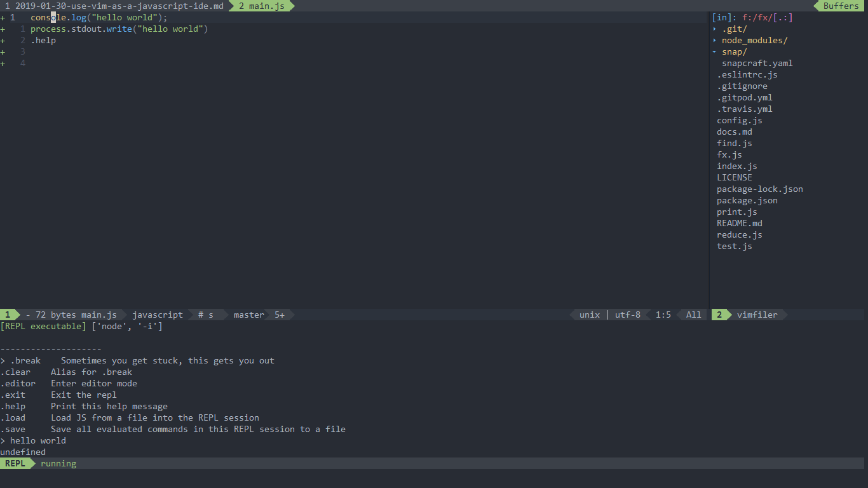Place cursor on console.log line
This screenshot has width=868, height=488.
(x=99, y=17)
